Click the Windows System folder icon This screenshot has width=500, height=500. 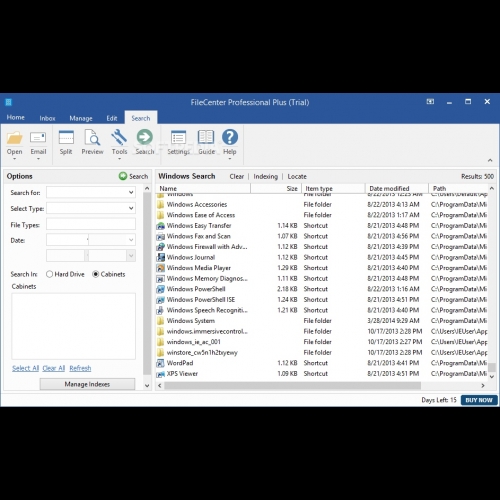(161, 321)
